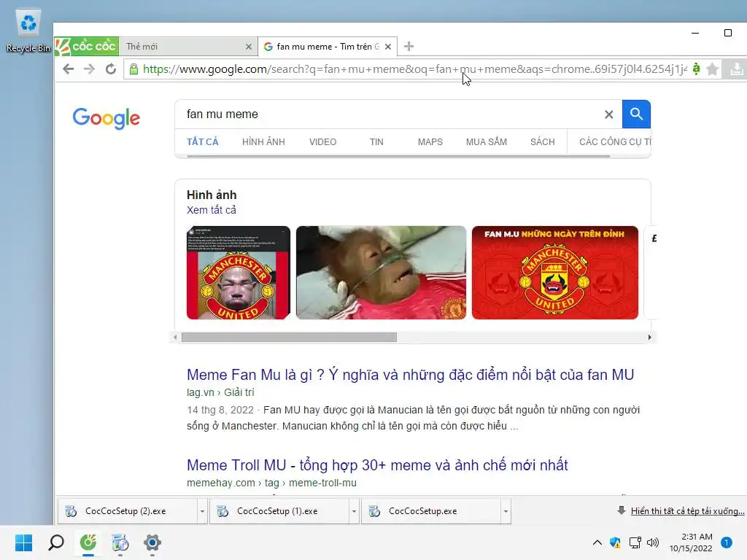
Task: Clear the search box with X
Action: pos(608,114)
